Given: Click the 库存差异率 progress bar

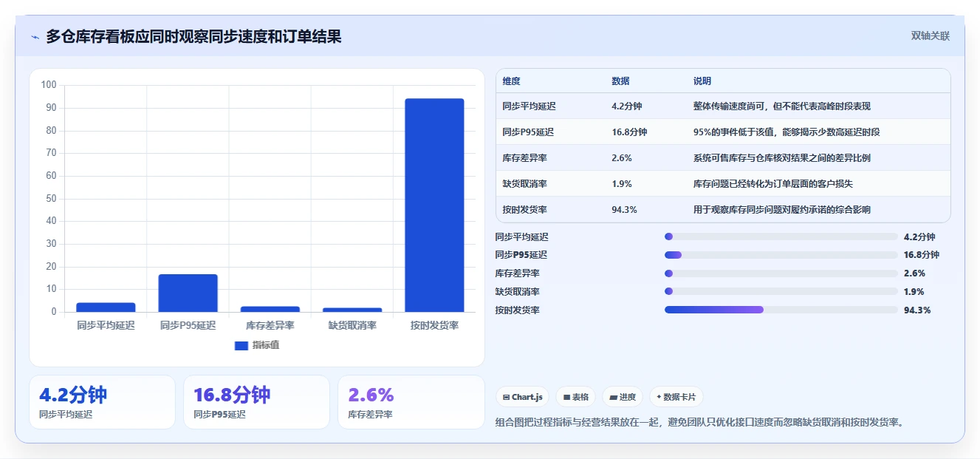Looking at the screenshot, I should point(781,273).
